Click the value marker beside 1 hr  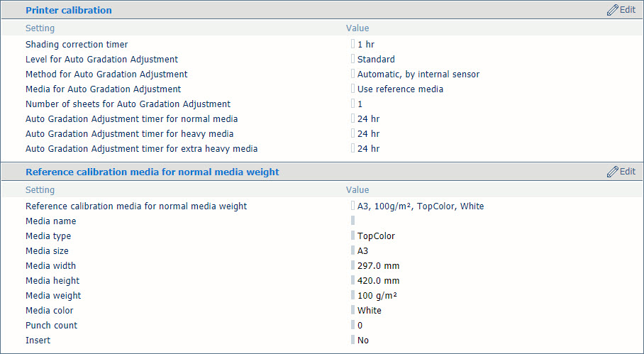pos(352,44)
